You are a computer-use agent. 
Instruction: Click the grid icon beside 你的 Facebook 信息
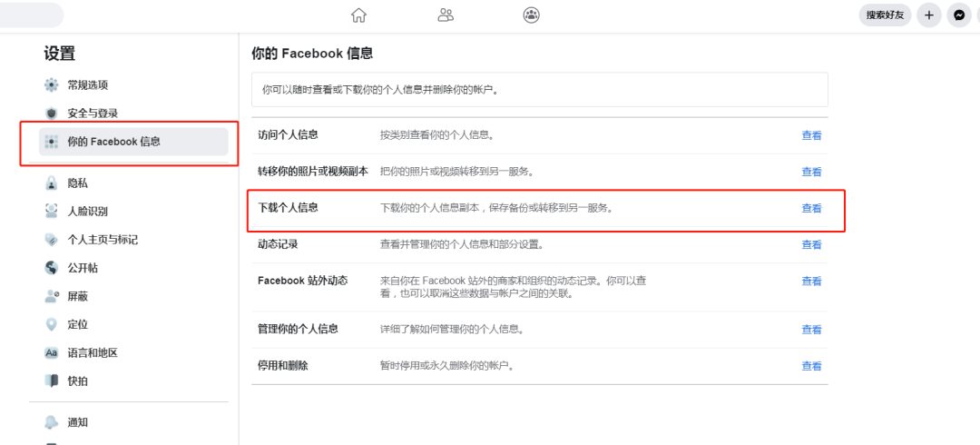coord(51,142)
